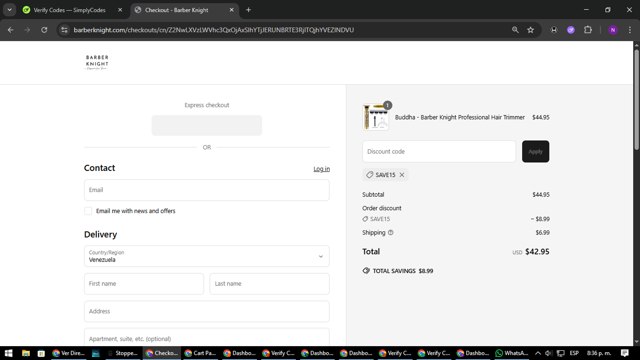Focus the First name field
The width and height of the screenshot is (640, 360).
coord(144,284)
